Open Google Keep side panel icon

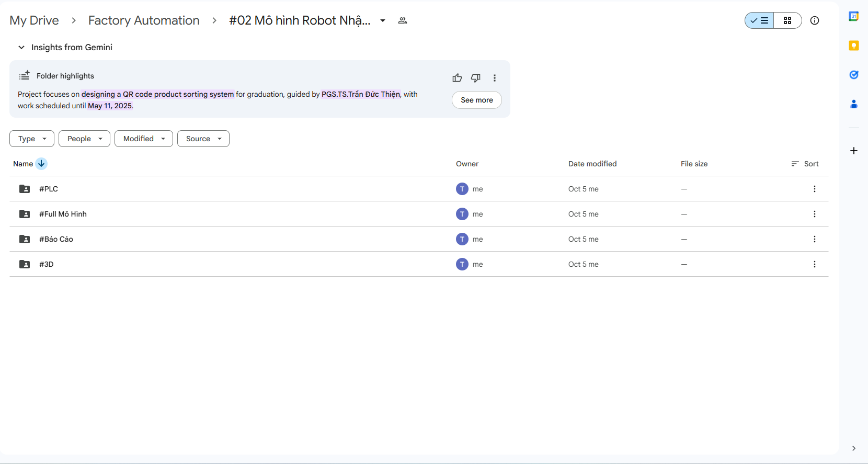pos(853,46)
